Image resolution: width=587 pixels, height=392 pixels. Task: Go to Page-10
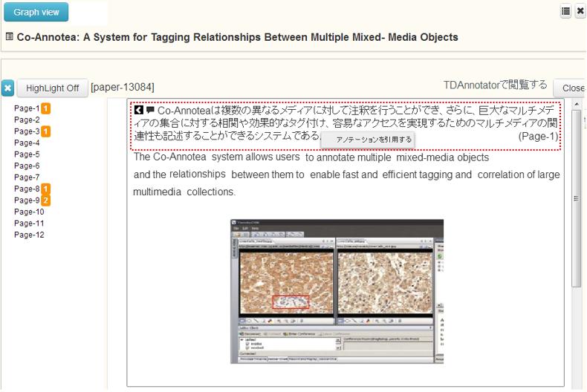(x=29, y=212)
